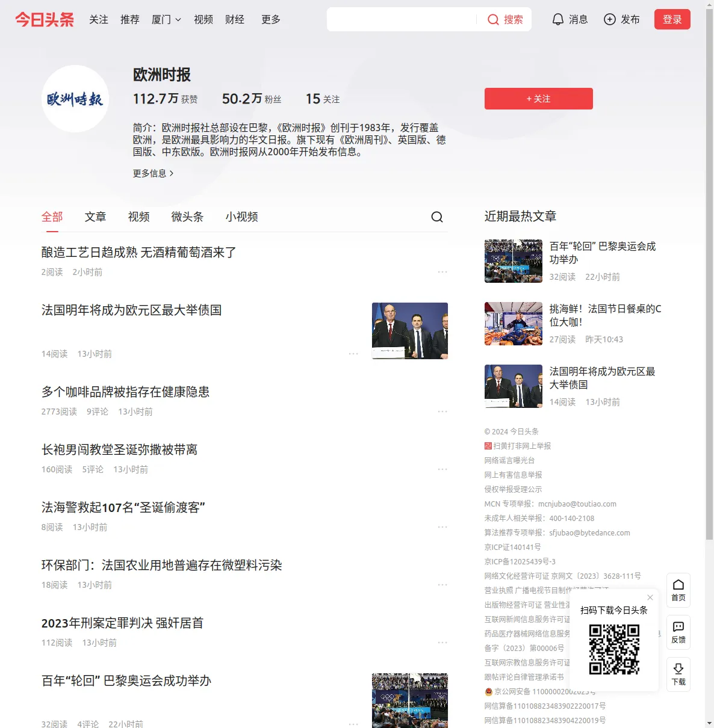Viewport: 714px width, 728px height.
Task: Open the 侵权举报受理公示 footer link
Action: pos(514,489)
